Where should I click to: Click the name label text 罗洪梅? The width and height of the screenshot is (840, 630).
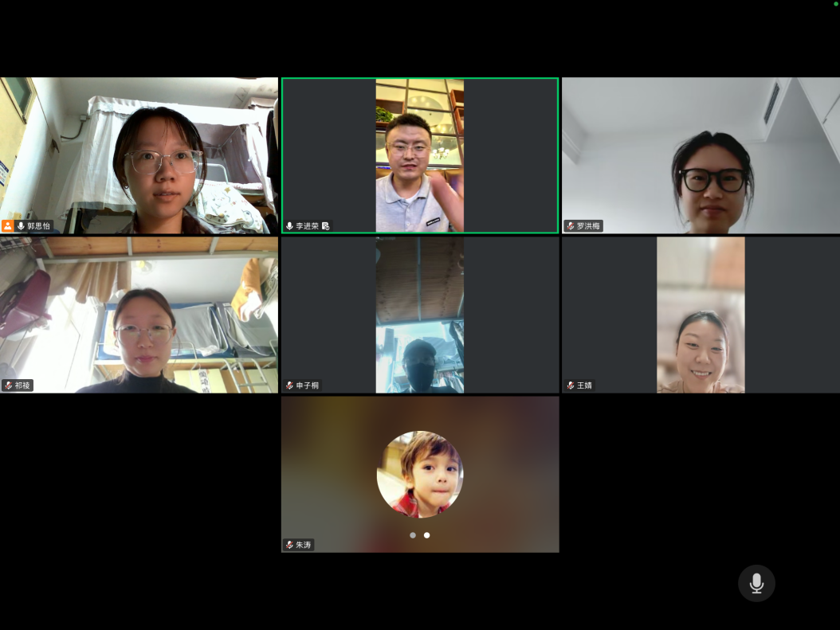tap(588, 226)
